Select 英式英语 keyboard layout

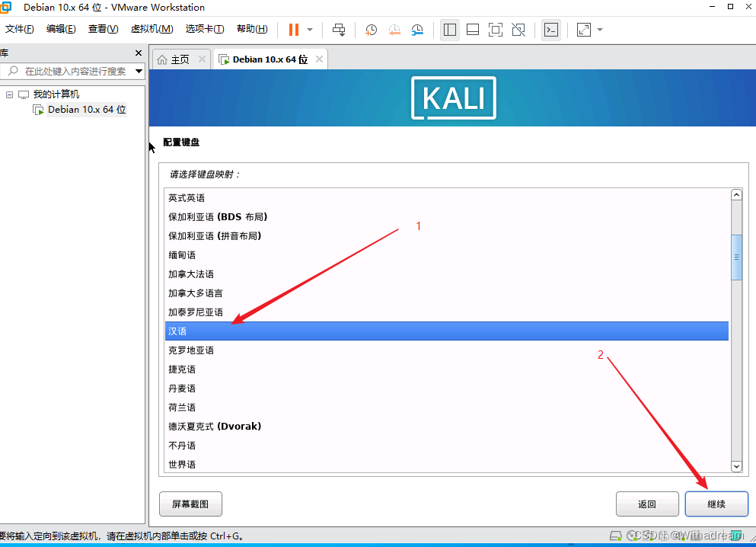click(x=446, y=198)
